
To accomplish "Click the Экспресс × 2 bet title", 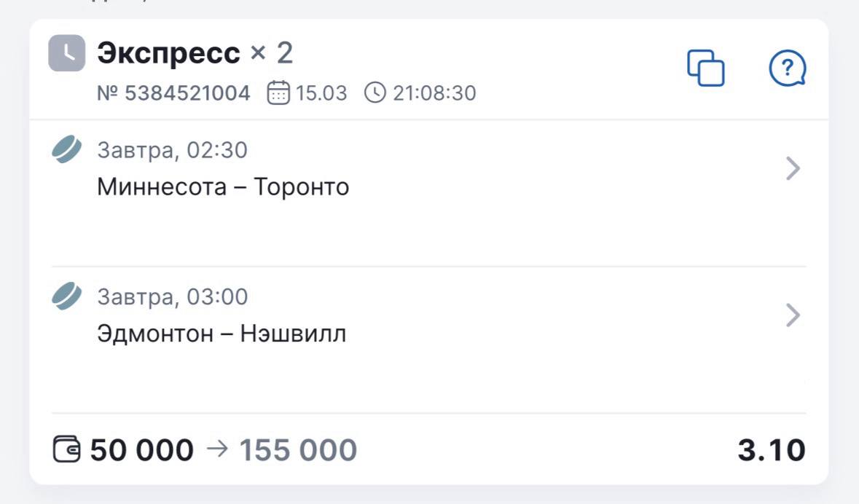I will coord(195,53).
